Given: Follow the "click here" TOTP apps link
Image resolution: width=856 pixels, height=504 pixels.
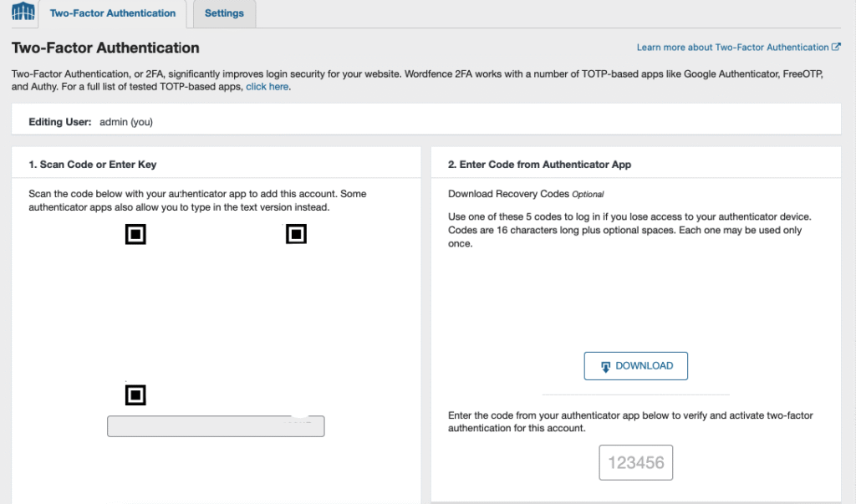Looking at the screenshot, I should click(x=267, y=87).
